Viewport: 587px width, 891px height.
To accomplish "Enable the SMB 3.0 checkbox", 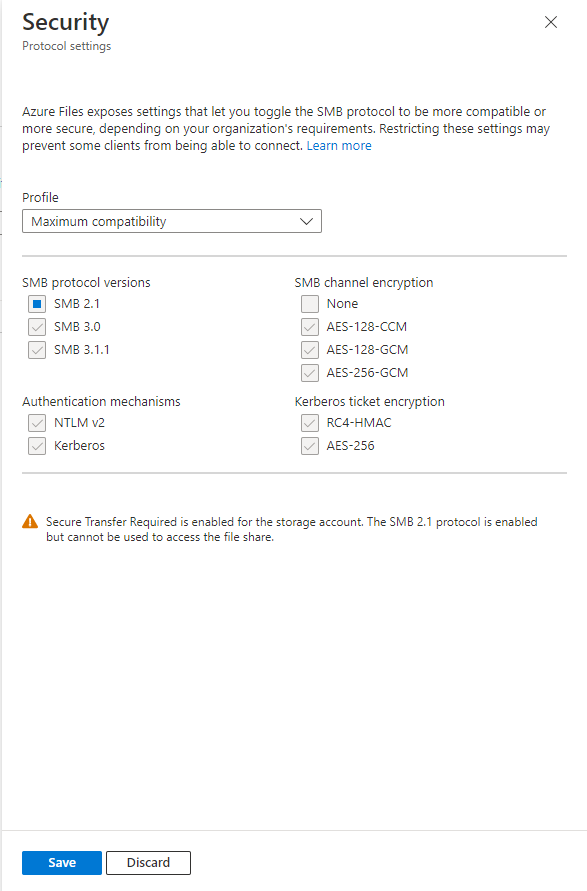I will tap(37, 326).
